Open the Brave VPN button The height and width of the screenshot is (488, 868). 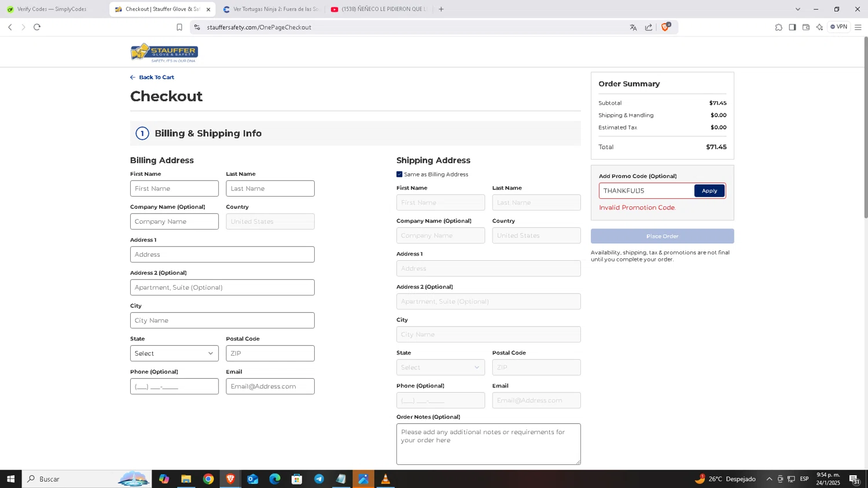pyautogui.click(x=838, y=27)
